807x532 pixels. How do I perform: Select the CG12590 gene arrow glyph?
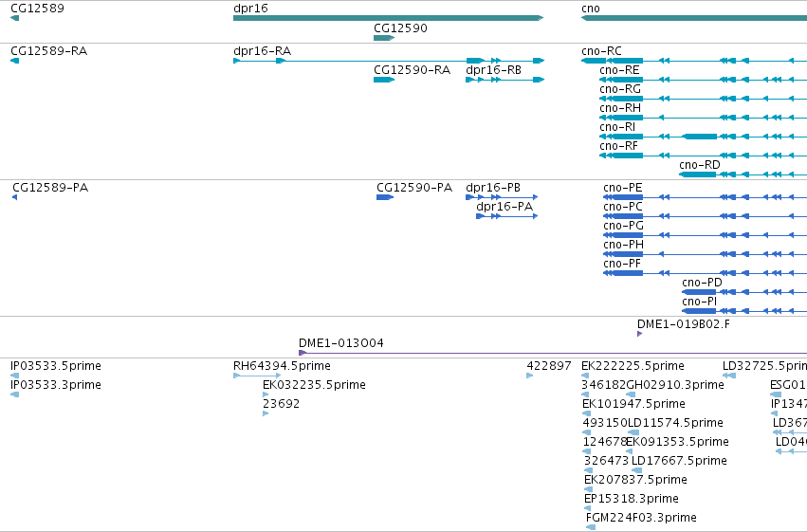(x=384, y=38)
